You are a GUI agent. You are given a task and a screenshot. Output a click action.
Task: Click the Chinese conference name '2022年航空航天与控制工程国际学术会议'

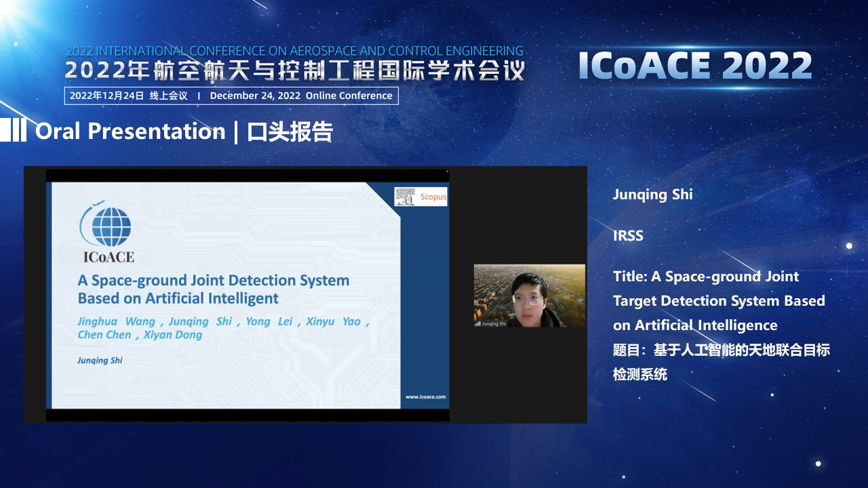tap(294, 71)
